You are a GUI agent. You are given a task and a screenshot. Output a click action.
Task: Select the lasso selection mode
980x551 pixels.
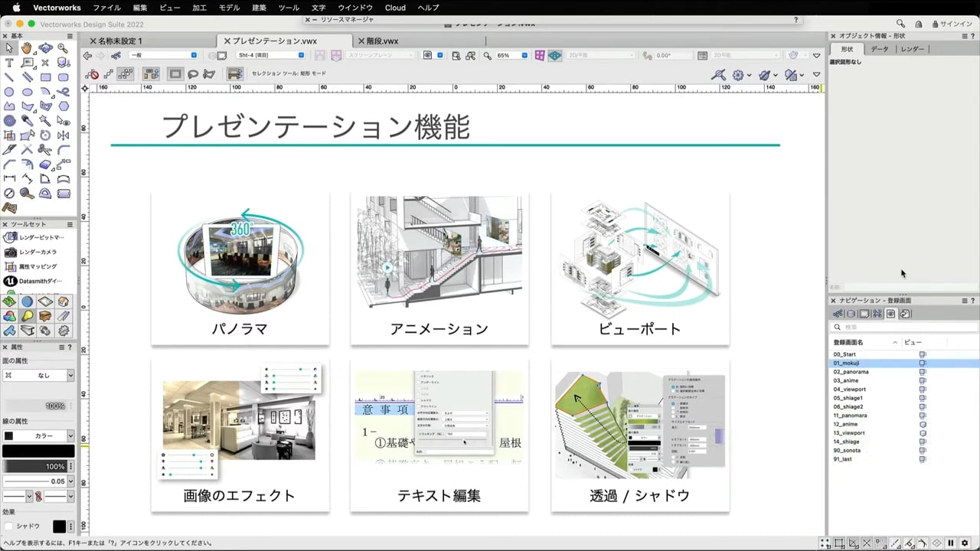tap(193, 74)
